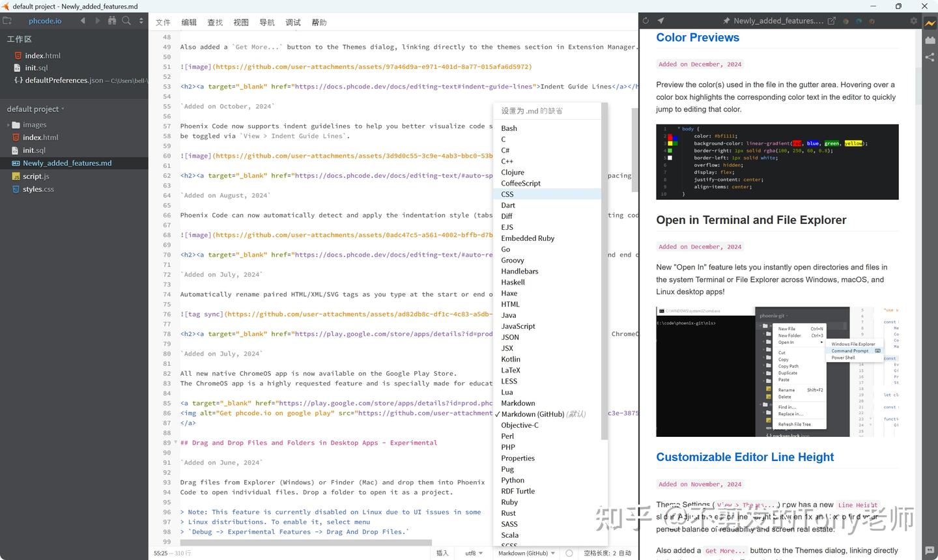Open a project folder with the folder icon

(x=8, y=20)
